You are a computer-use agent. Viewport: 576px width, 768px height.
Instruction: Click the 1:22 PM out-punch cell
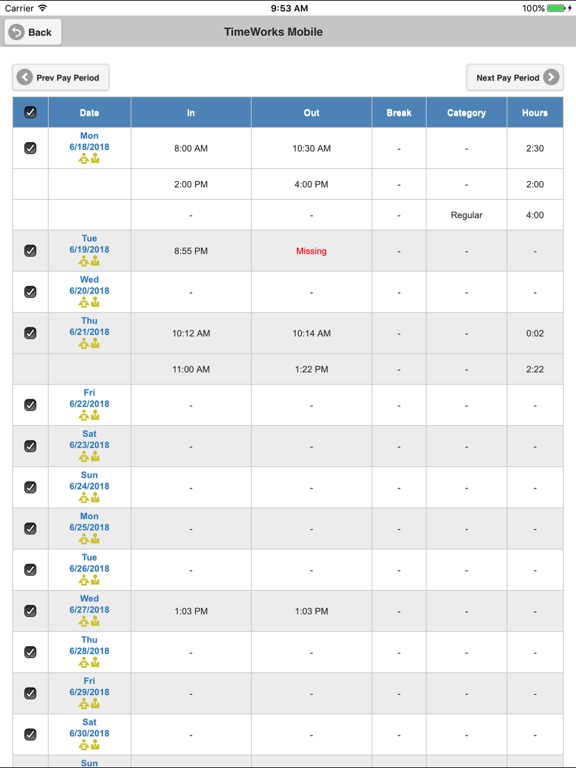click(312, 369)
